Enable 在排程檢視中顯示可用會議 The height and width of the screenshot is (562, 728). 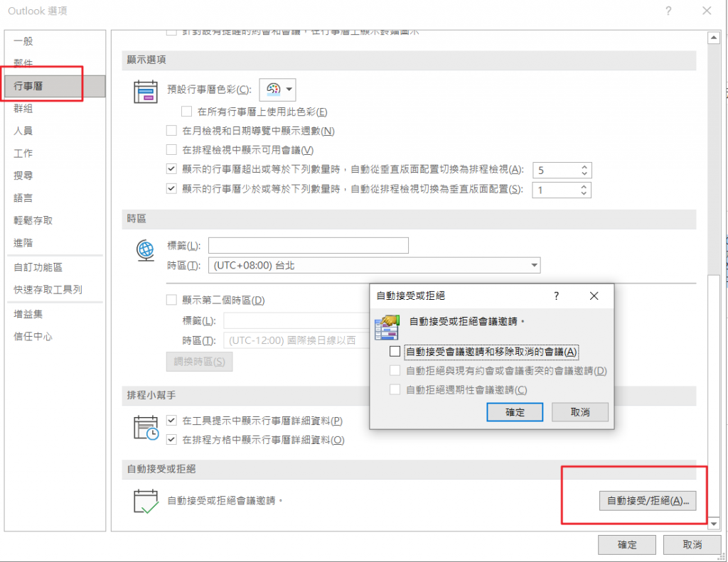click(171, 149)
